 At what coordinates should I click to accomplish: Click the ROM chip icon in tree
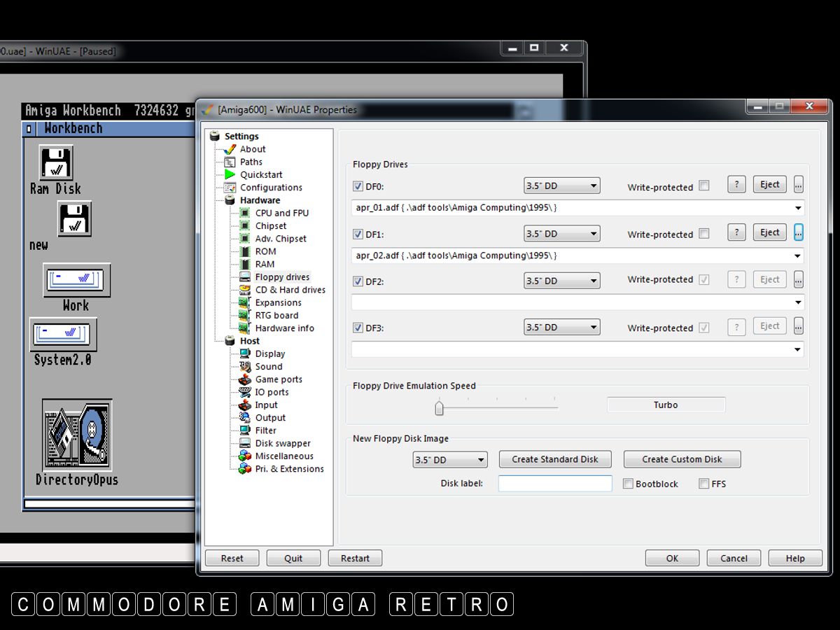245,251
